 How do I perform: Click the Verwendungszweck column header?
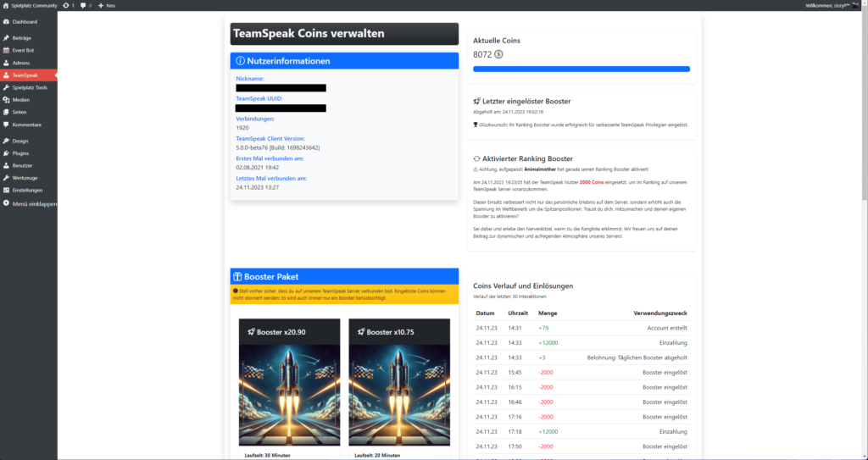660,313
